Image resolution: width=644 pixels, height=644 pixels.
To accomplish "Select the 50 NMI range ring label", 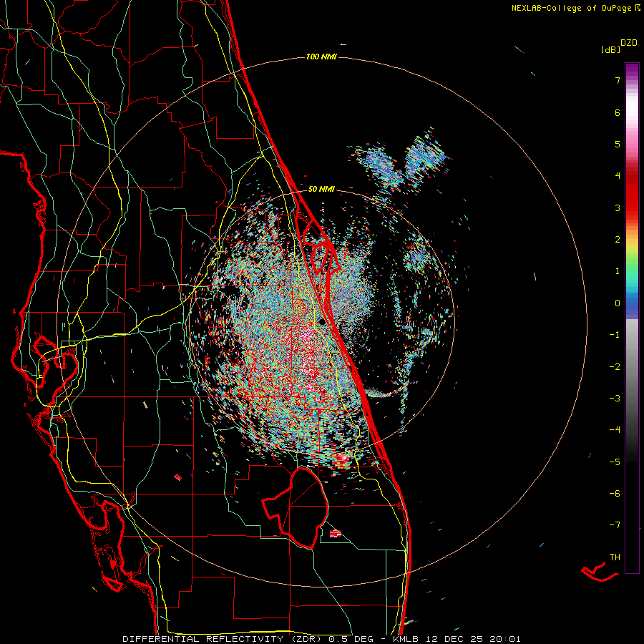I will tap(321, 189).
